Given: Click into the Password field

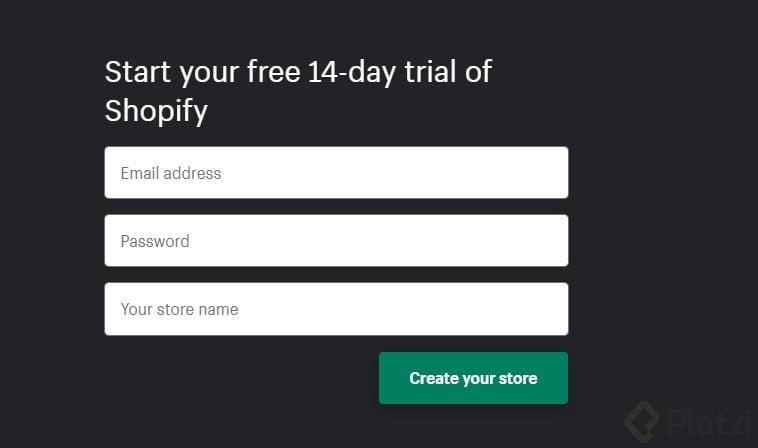Looking at the screenshot, I should pos(336,241).
